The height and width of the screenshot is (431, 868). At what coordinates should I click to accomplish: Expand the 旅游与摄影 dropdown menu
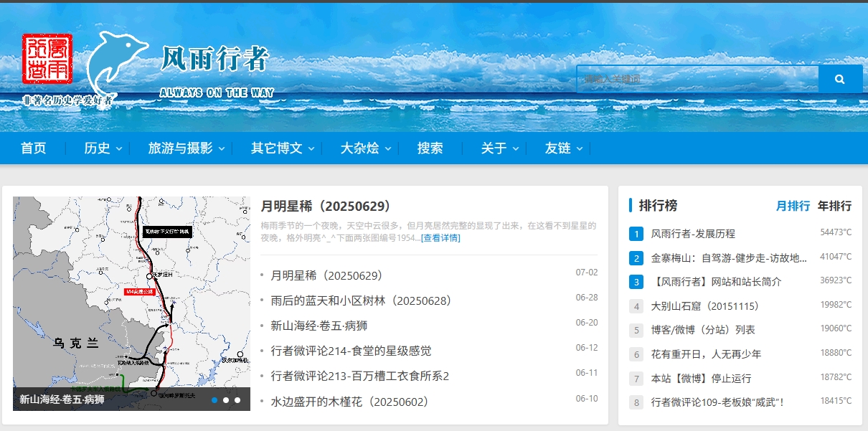[x=186, y=148]
